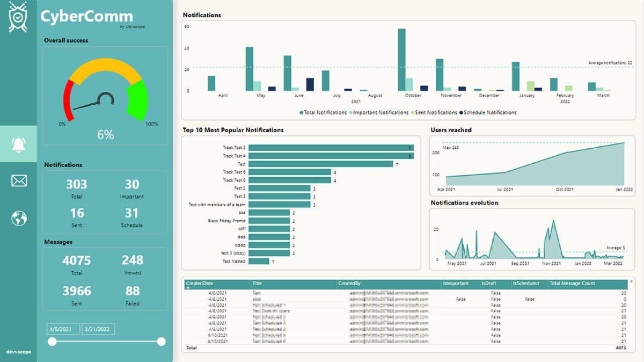
Task: Click the Important Notifications legend dot
Action: (350, 113)
